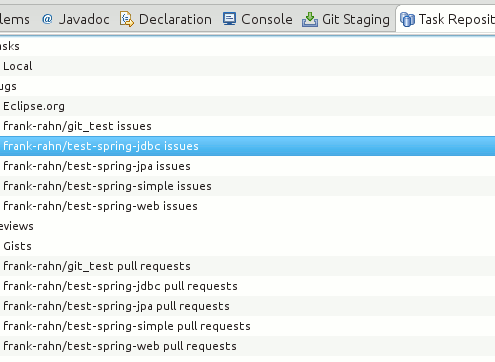Select the Gists repository
This screenshot has width=495, height=362.
(x=247, y=246)
